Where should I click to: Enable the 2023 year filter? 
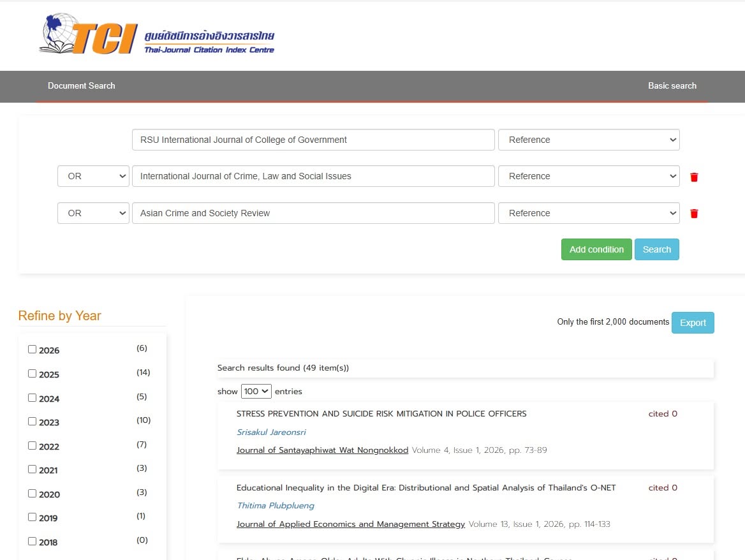tap(33, 422)
